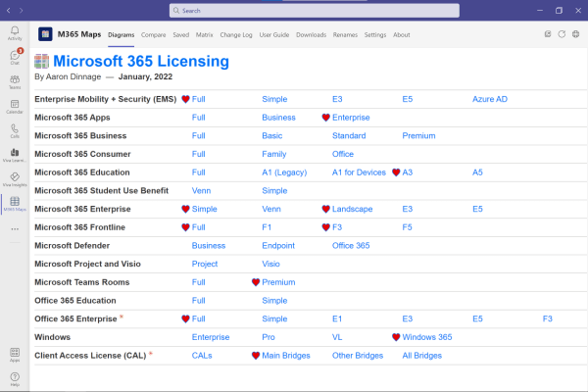Select the M365 Maps sidebar app
Screen dimensions: 588x392
[x=15, y=204]
